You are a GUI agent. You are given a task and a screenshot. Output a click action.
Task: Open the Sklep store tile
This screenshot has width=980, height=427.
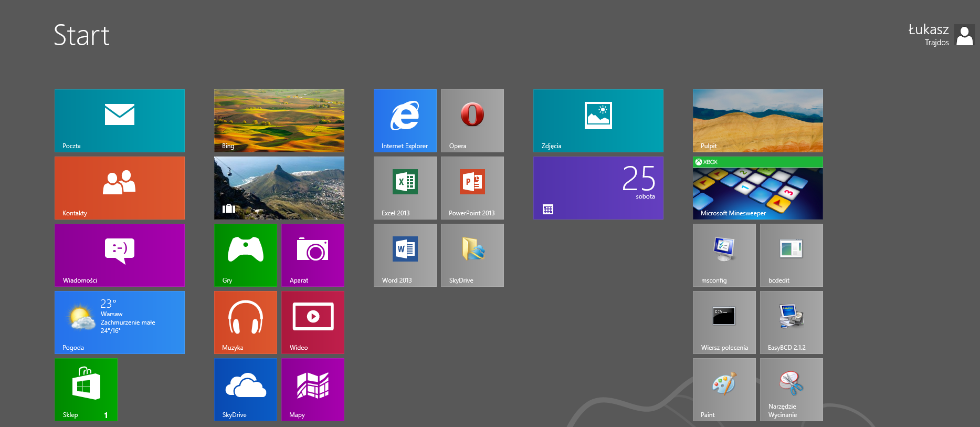[86, 390]
